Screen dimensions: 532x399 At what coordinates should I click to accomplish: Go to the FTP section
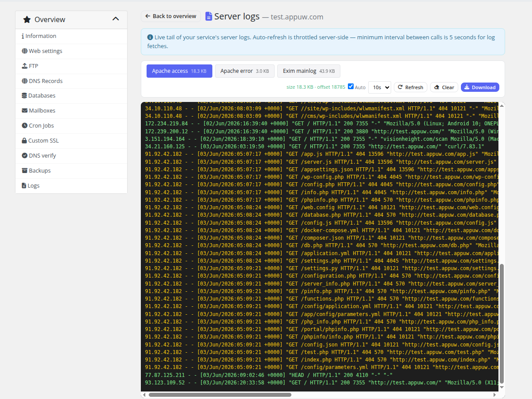[71, 66]
